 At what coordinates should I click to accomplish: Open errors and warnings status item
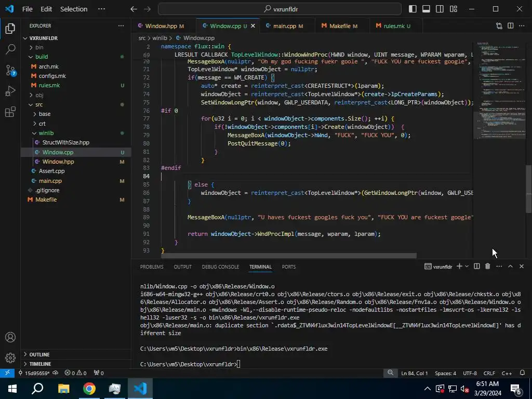coord(75,373)
